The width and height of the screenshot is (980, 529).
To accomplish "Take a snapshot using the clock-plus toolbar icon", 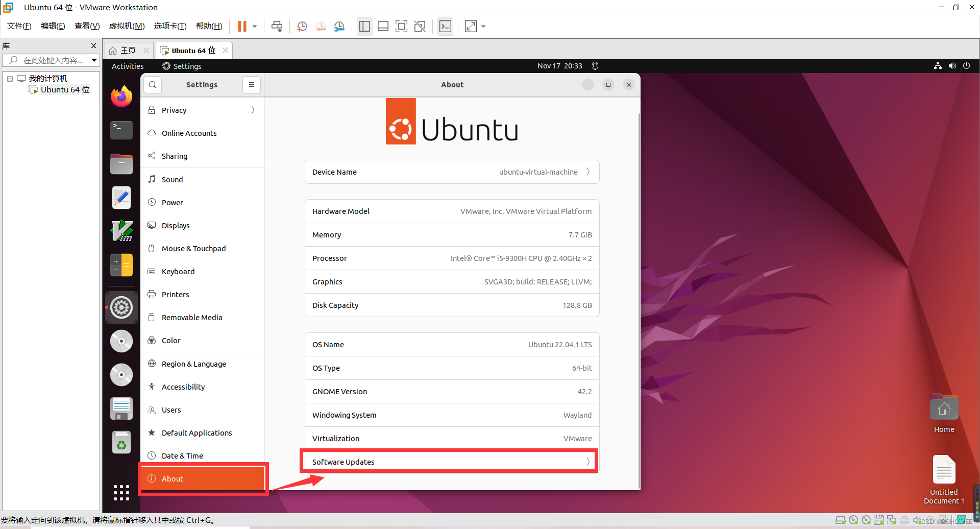I will click(x=302, y=26).
